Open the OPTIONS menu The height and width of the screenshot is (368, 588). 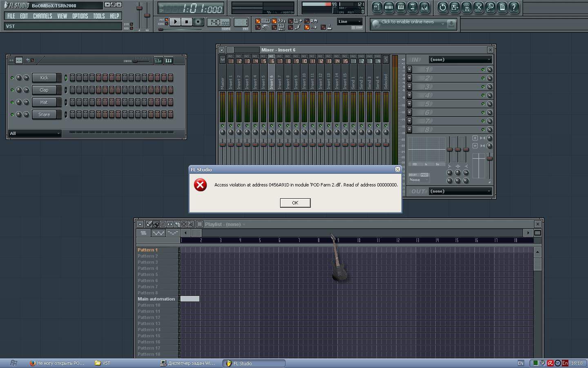(80, 16)
